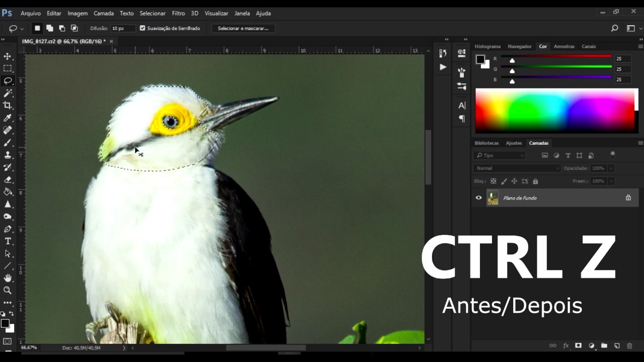Open the Camada menu
The image size is (644, 362).
(104, 13)
